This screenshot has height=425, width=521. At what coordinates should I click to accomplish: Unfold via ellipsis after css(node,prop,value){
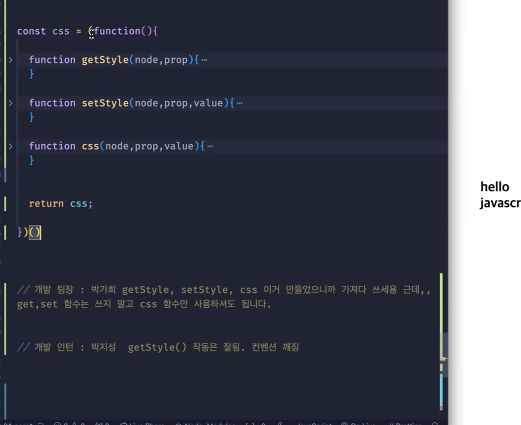click(210, 146)
